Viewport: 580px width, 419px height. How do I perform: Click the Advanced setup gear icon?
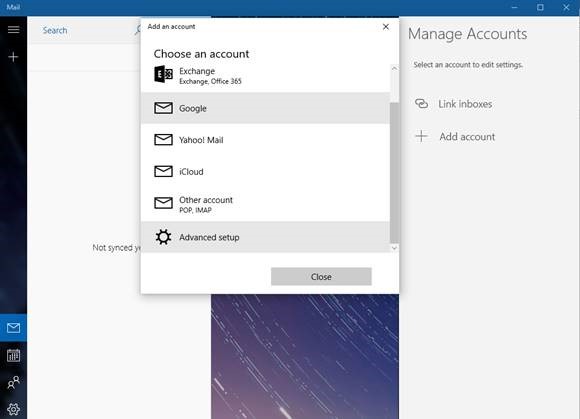(163, 237)
